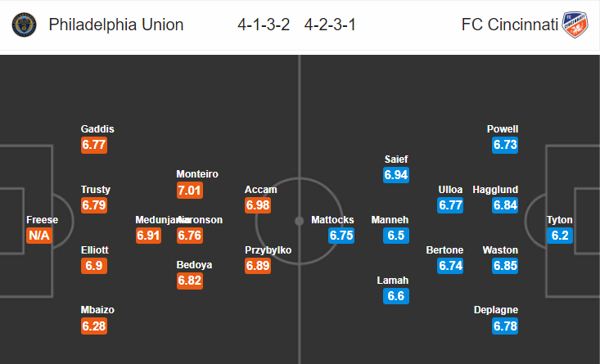Click the Philadelphia Union crest logo
This screenshot has height=364, width=600.
coord(24,25)
